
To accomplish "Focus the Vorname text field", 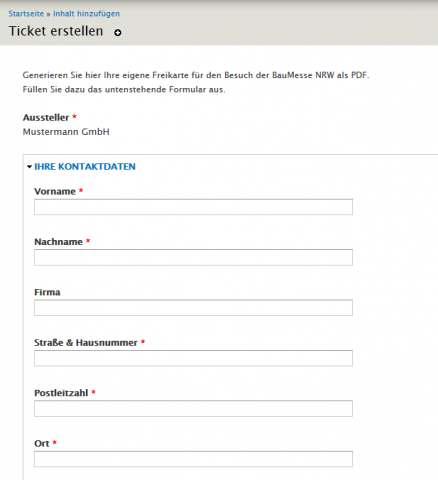I will pyautogui.click(x=193, y=207).
